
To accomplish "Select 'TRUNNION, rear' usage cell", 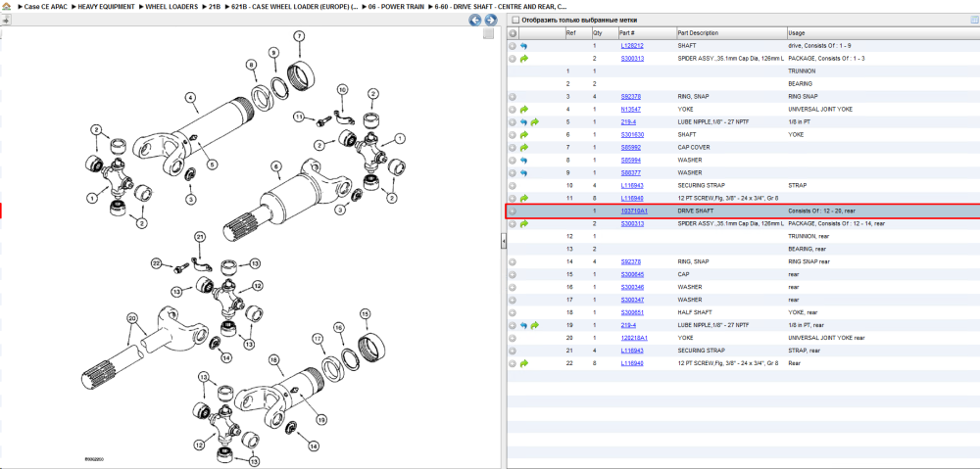I will [x=810, y=237].
